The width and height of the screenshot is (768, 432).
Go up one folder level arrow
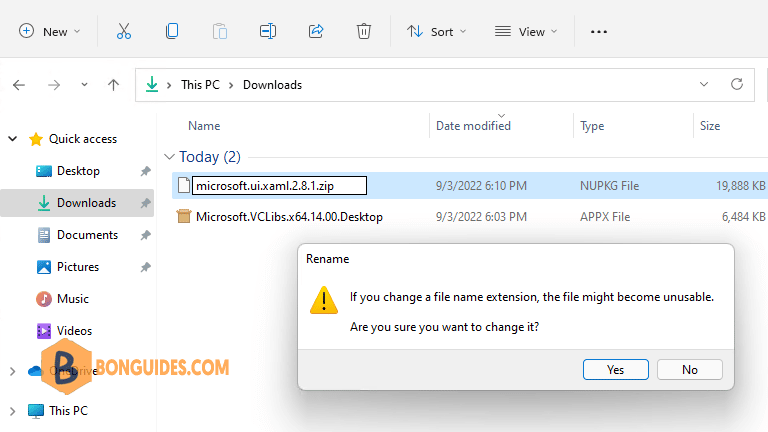click(x=113, y=85)
